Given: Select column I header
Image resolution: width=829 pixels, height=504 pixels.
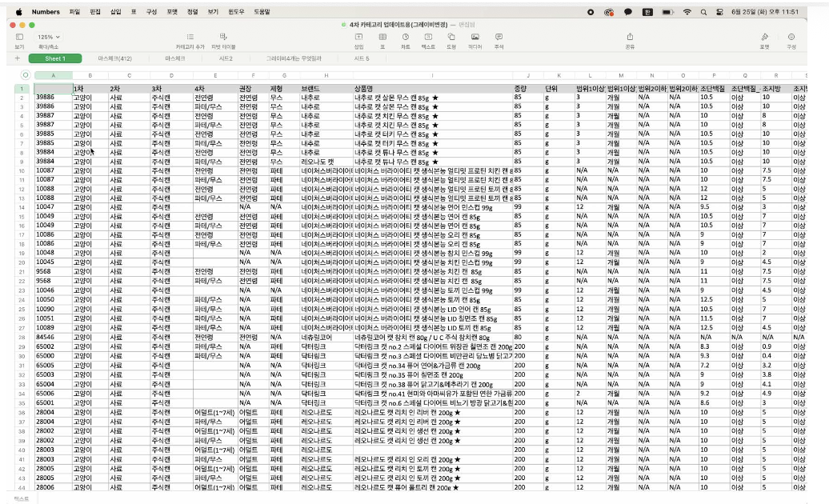Looking at the screenshot, I should click(432, 75).
